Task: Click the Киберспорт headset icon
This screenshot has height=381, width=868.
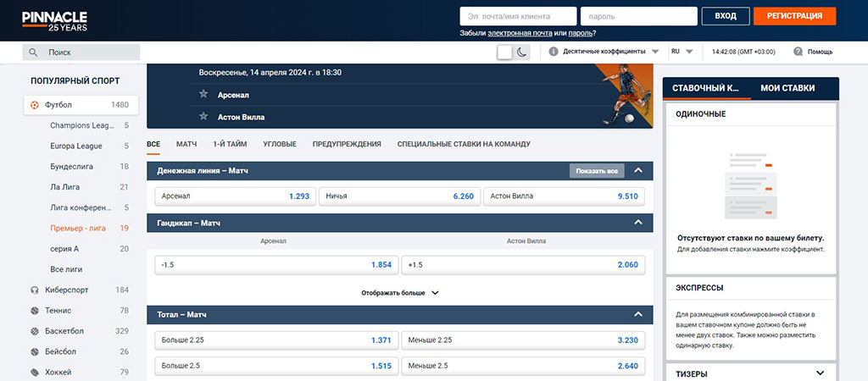Action: pyautogui.click(x=35, y=290)
